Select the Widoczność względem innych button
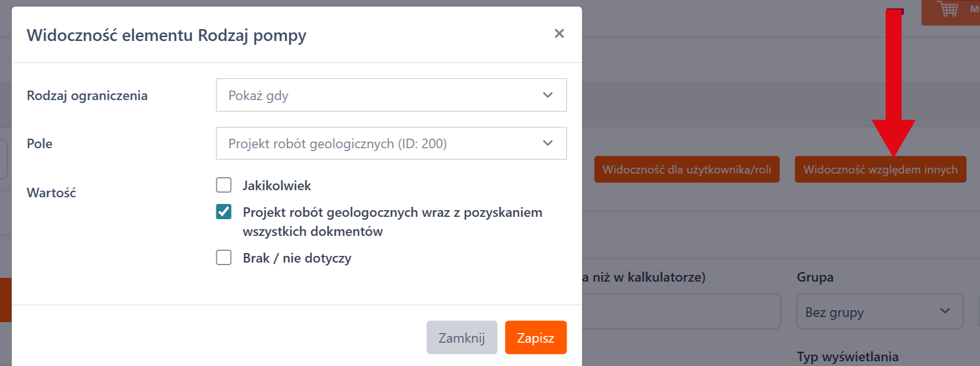The height and width of the screenshot is (366, 980). coord(880,169)
